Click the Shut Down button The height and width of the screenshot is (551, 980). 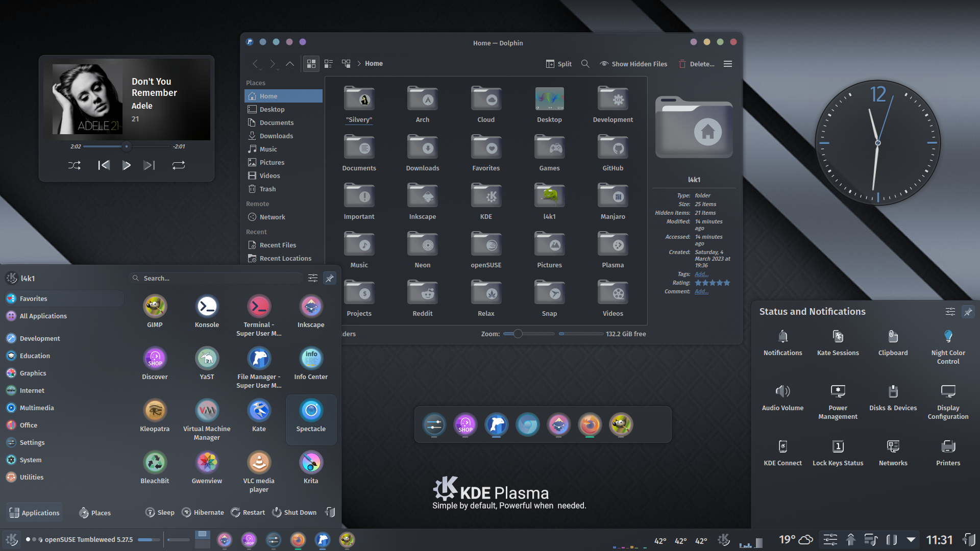[x=294, y=512]
